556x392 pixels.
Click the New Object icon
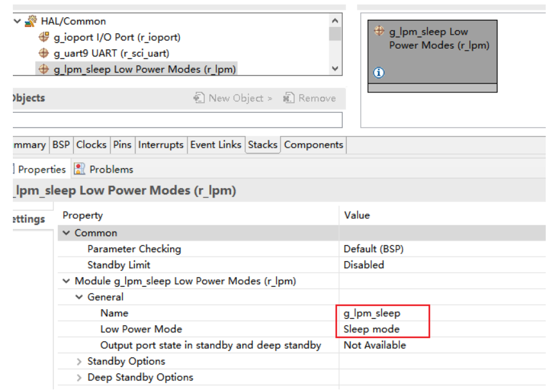(199, 98)
